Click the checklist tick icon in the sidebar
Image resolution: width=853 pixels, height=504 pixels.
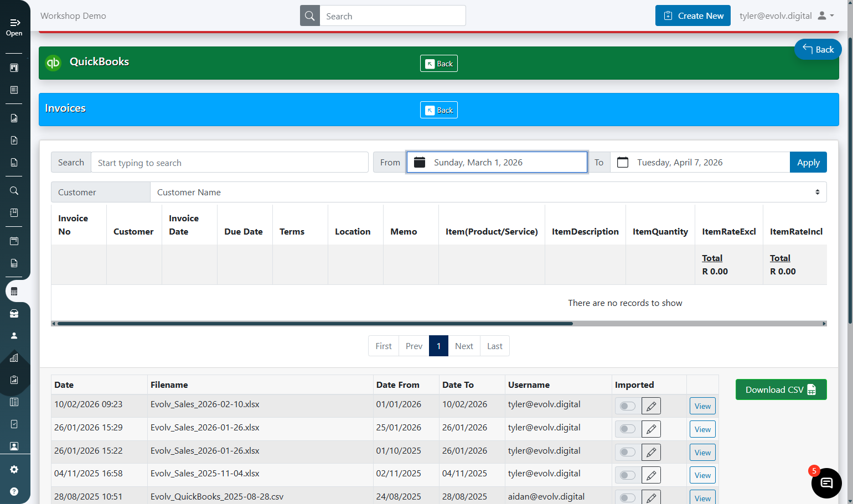pyautogui.click(x=14, y=424)
